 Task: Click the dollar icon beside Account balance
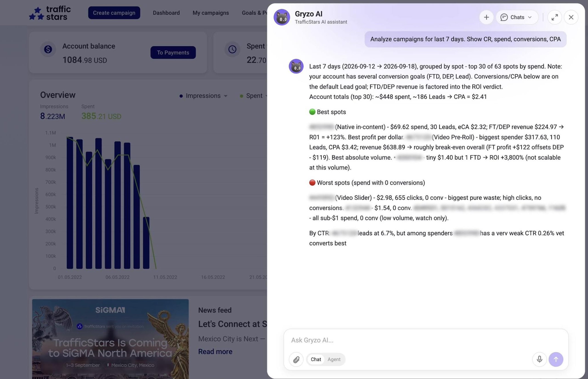pos(48,49)
